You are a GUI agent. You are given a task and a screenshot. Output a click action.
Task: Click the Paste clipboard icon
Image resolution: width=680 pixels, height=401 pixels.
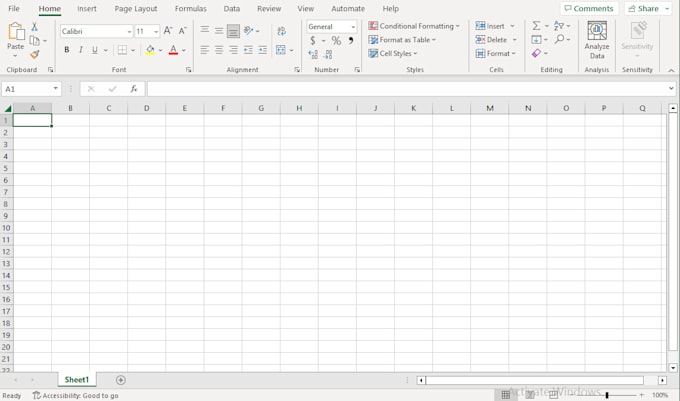click(16, 32)
